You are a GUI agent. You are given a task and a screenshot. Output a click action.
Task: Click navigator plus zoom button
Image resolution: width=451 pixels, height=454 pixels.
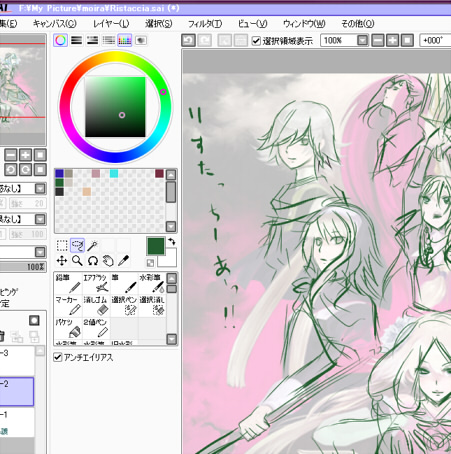pos(26,155)
